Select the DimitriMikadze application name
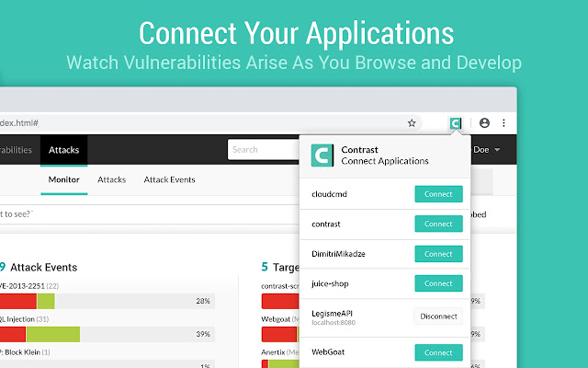Screen dimensions: 588x368 click(338, 254)
